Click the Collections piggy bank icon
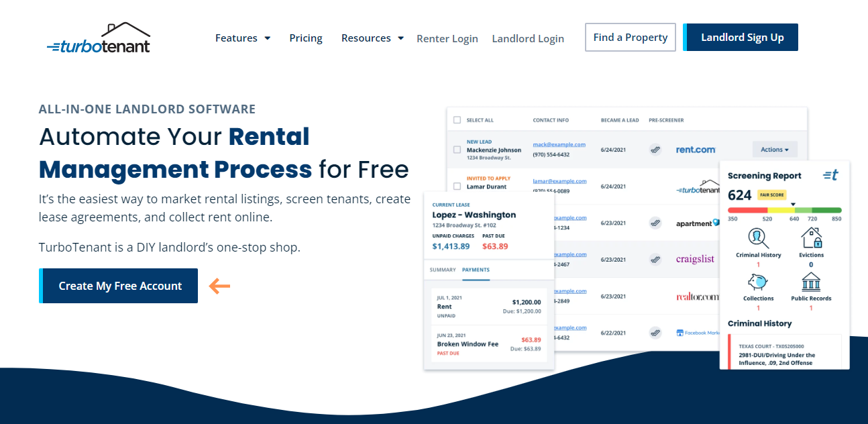Image resolution: width=868 pixels, height=424 pixels. [x=758, y=282]
